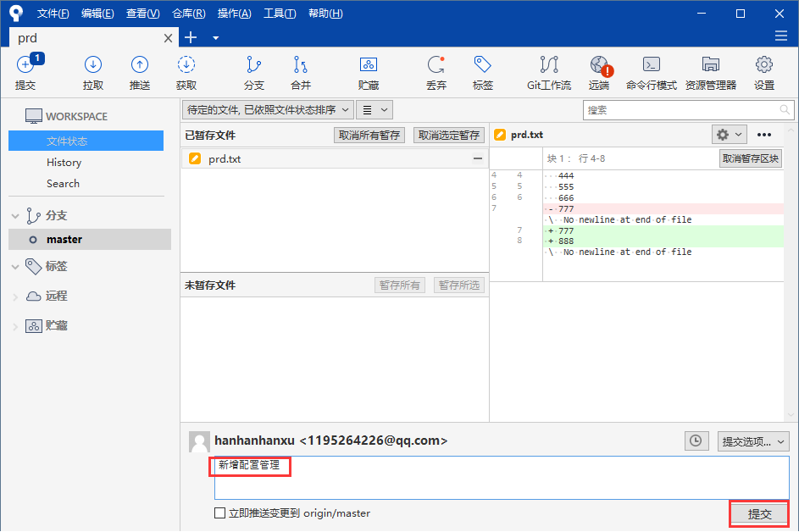This screenshot has height=532, width=799.
Task: Click the 取消所有暂存 button
Action: point(369,135)
